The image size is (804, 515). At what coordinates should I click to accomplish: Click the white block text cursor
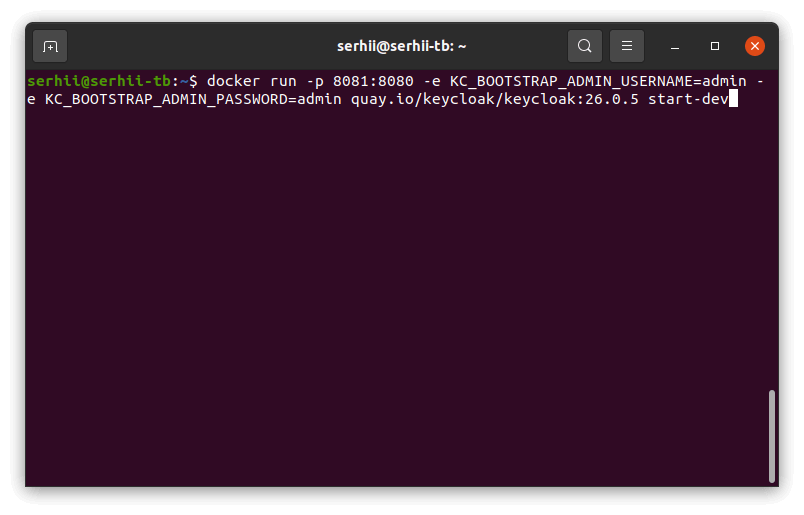(733, 99)
